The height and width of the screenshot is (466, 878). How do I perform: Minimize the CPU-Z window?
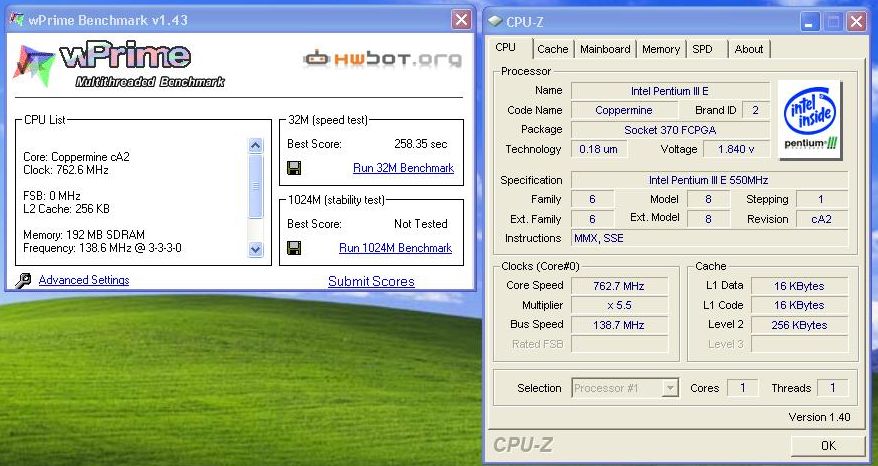809,22
